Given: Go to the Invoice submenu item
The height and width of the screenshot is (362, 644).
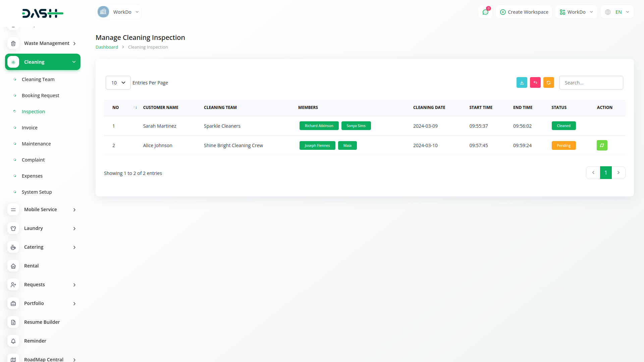Looking at the screenshot, I should 30,128.
